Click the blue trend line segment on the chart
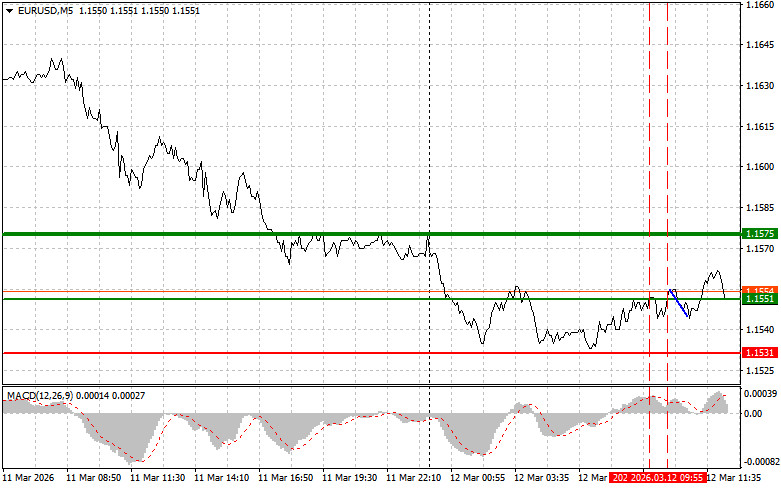This screenshot has height=489, width=781. (x=679, y=303)
